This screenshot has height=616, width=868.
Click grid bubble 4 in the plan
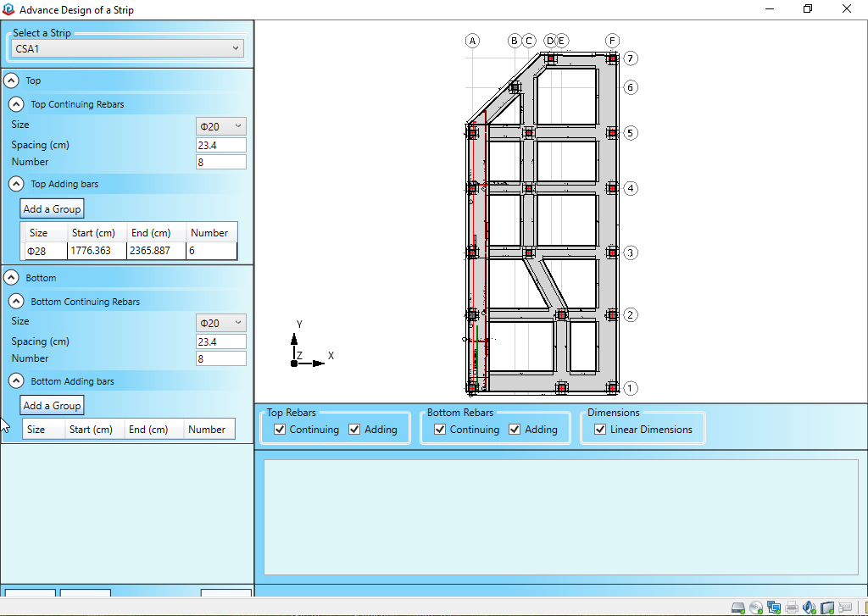(x=631, y=188)
